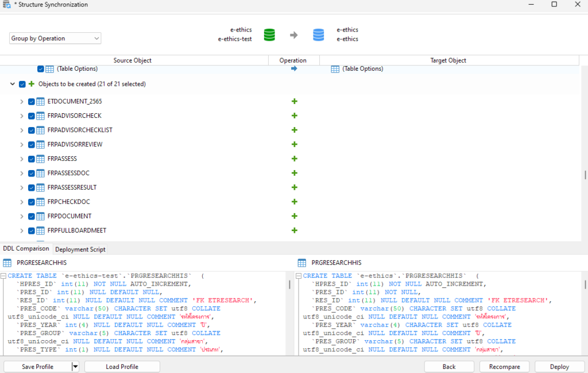Switch to the Deployment Script tab
Screen dimensions: 588x373
point(80,249)
